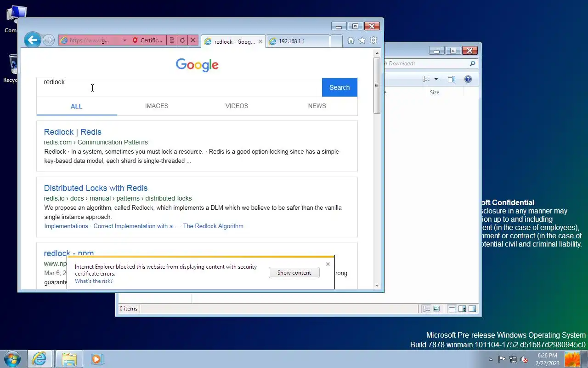Open the Action Center flag icon
The image size is (588, 368).
(x=502, y=359)
